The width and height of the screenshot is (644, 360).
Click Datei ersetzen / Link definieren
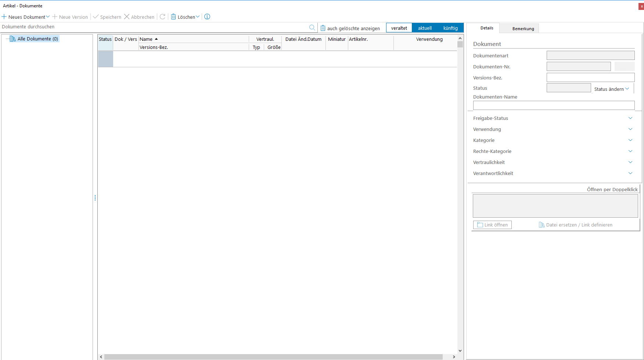[576, 225]
